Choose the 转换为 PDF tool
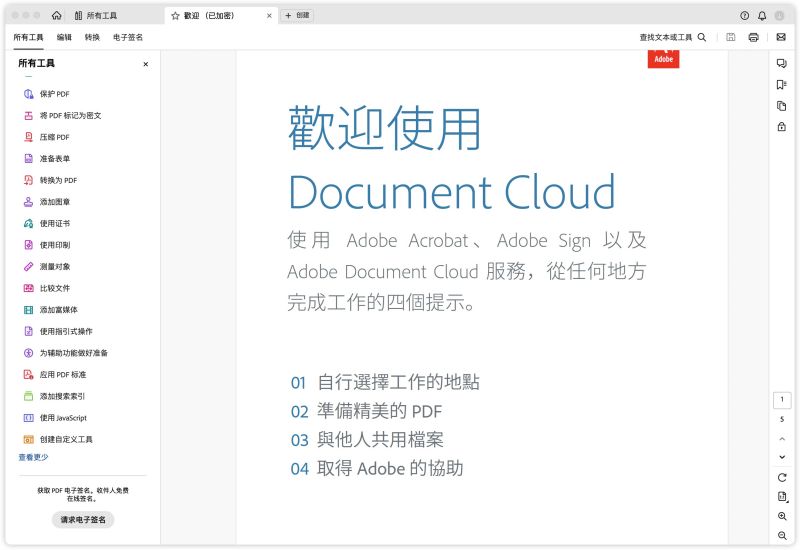 51,180
